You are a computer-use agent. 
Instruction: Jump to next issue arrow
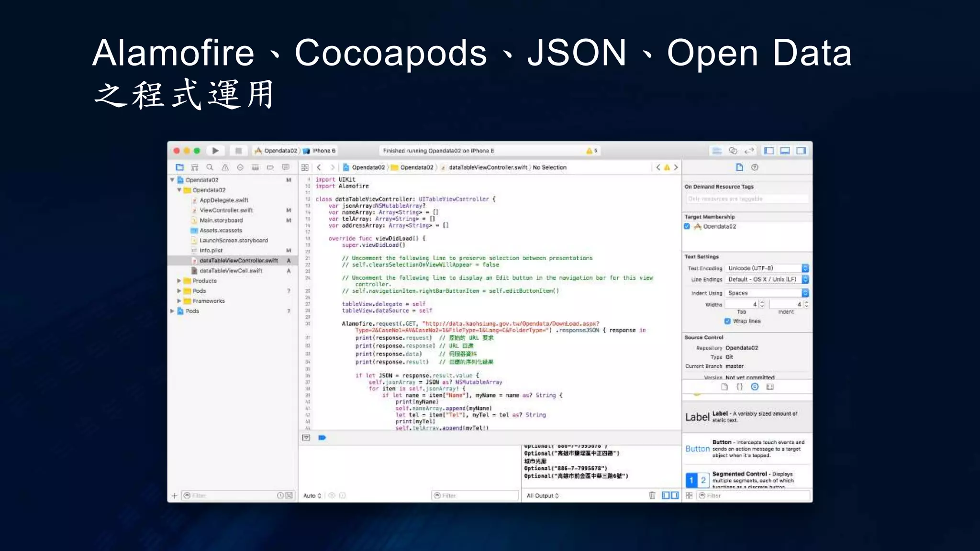coord(676,167)
